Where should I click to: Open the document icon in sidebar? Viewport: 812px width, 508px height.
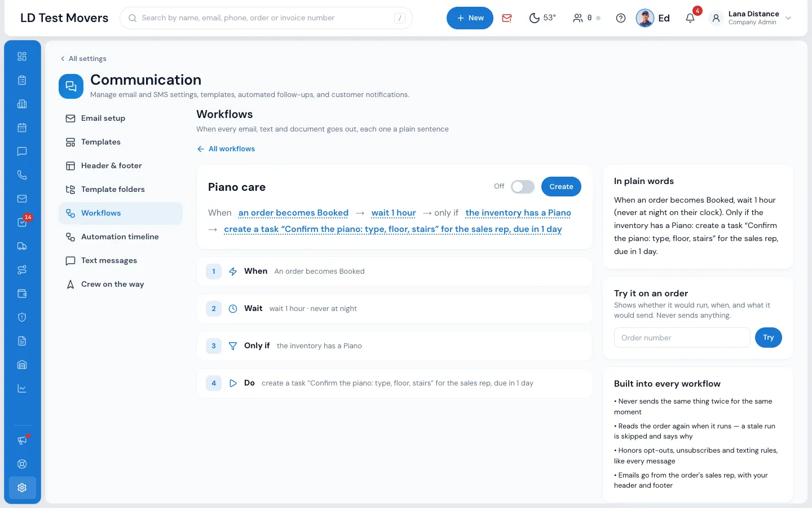tap(22, 341)
